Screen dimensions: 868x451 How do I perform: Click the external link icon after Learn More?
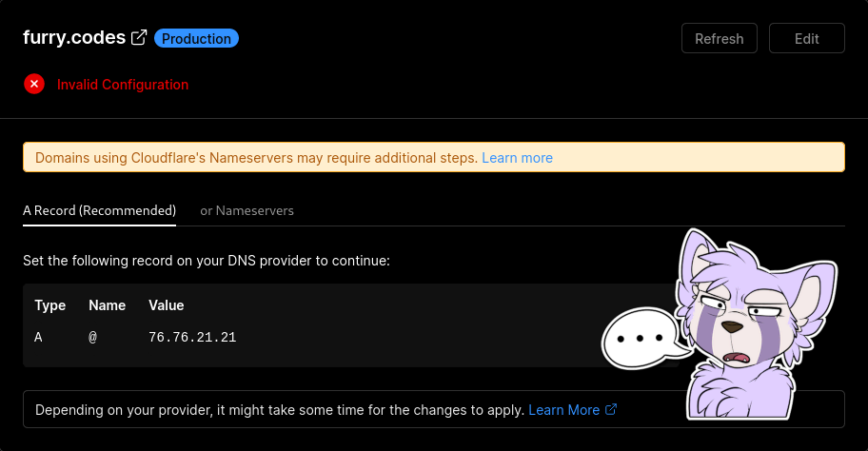click(611, 410)
